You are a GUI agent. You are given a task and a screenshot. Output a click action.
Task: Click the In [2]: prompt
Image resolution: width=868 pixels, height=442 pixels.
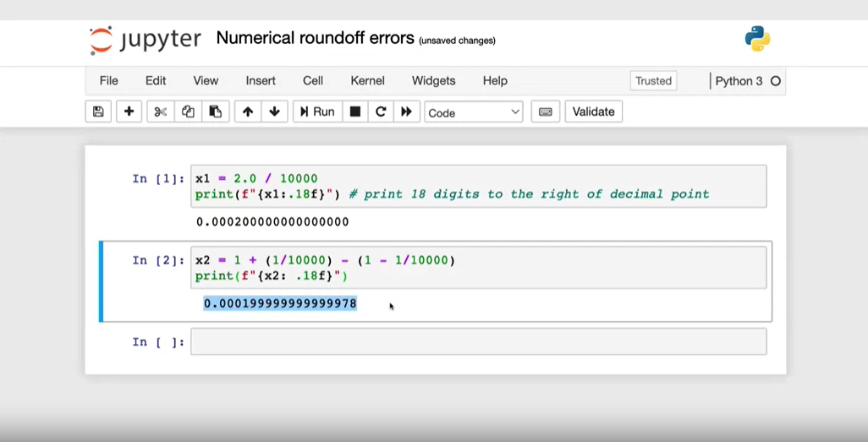click(x=158, y=260)
